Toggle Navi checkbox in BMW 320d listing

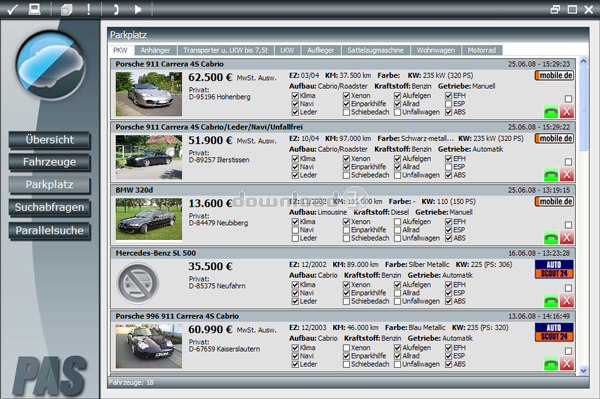click(x=295, y=230)
